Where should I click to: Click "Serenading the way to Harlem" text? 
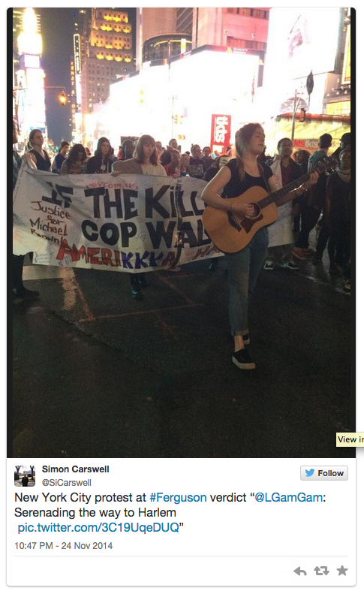click(x=95, y=512)
